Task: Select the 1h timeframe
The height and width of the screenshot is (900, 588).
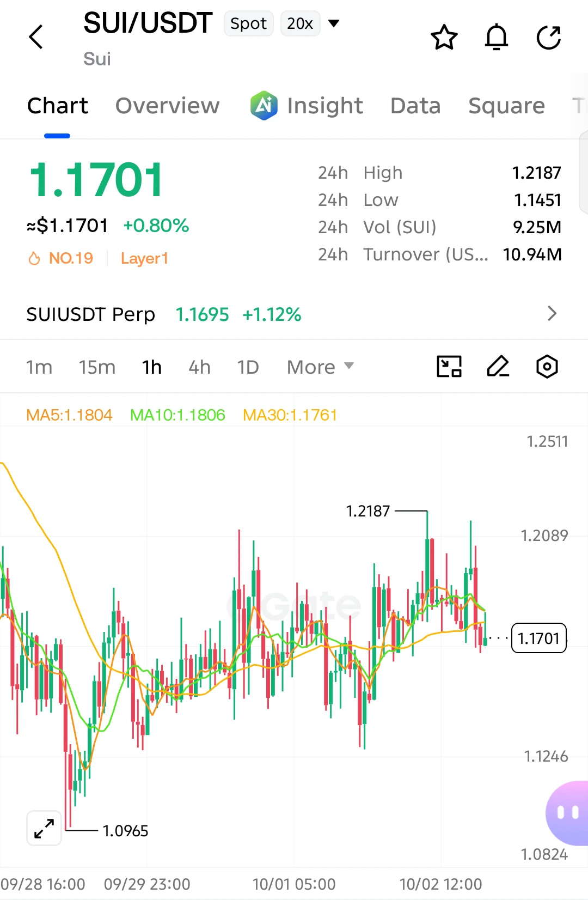Action: point(152,367)
